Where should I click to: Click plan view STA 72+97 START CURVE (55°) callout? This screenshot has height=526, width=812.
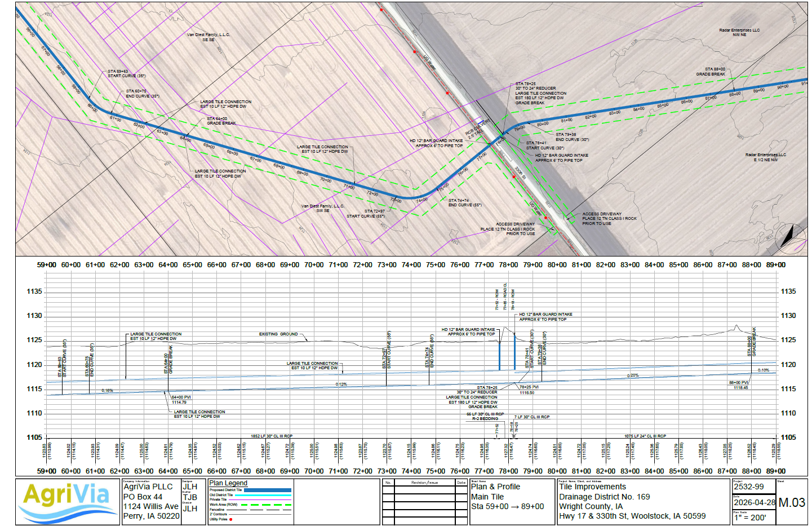366,214
